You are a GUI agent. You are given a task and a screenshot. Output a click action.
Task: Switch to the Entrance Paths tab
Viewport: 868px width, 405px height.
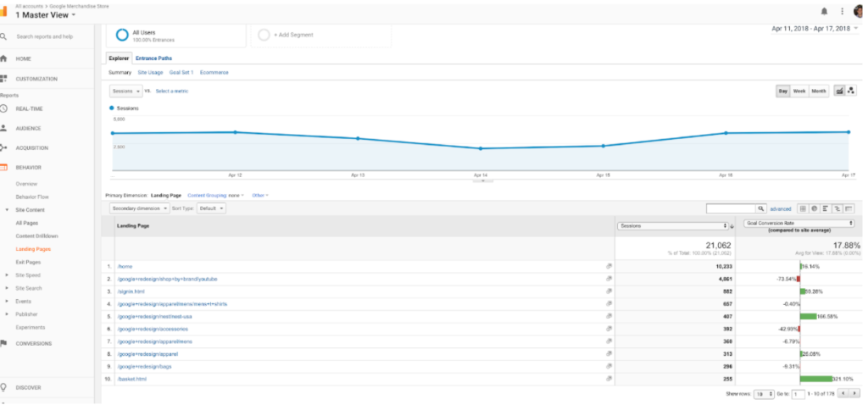[153, 58]
